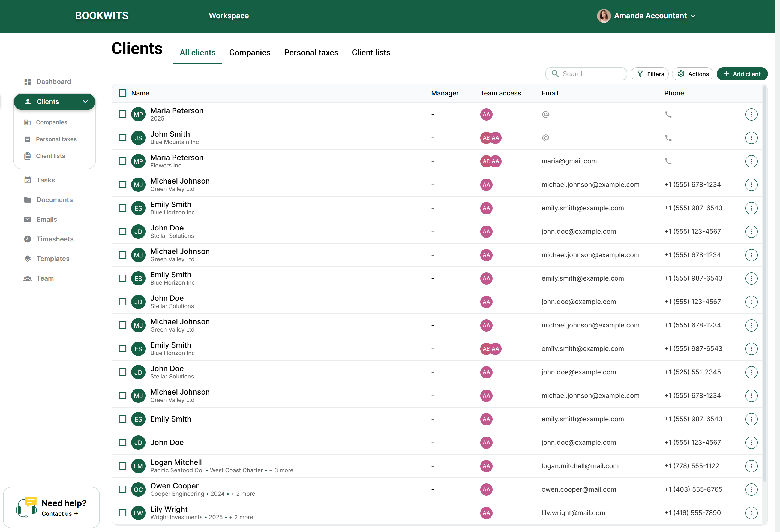Check the box for Maria Peterson Flowers Inc.
Screen dimensions: 780x532
pos(122,161)
